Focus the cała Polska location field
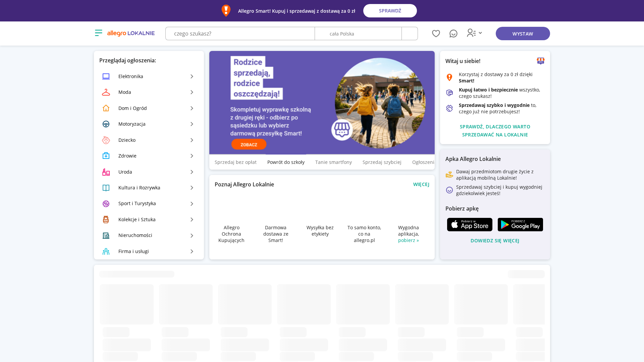 tap(358, 34)
